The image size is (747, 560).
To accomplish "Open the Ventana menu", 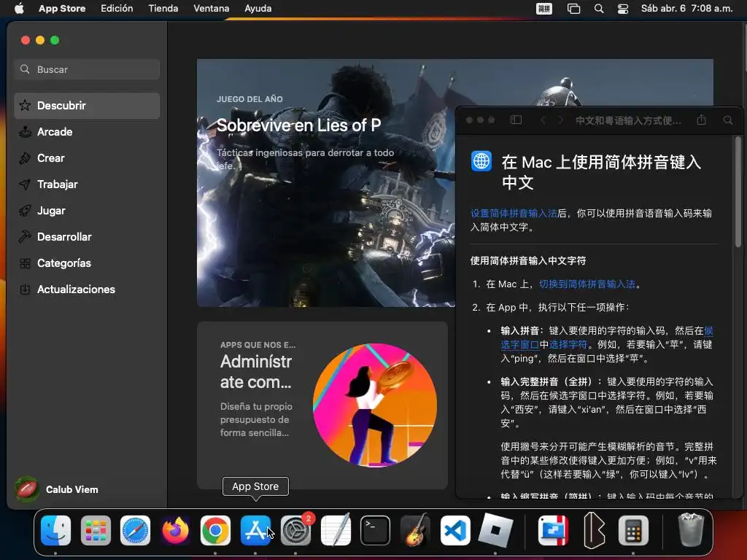I will pos(211,8).
